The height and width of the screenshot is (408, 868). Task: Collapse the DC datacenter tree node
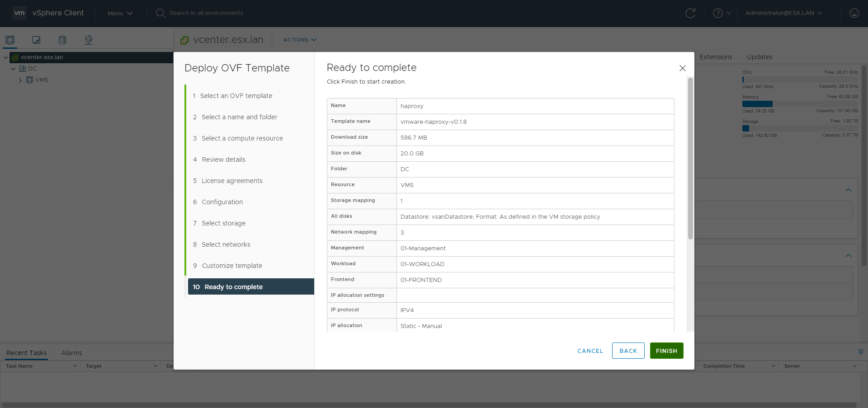pyautogui.click(x=13, y=69)
